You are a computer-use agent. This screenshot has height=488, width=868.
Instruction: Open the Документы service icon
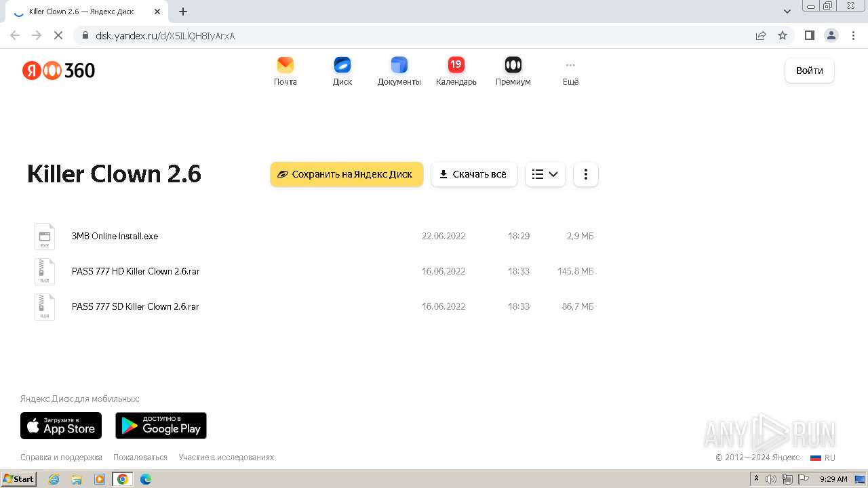pos(399,65)
